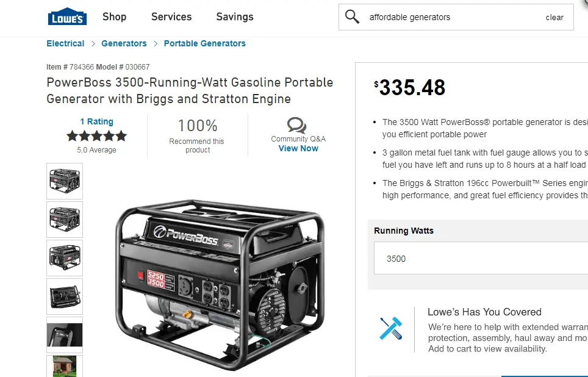Open the Savings menu

234,17
